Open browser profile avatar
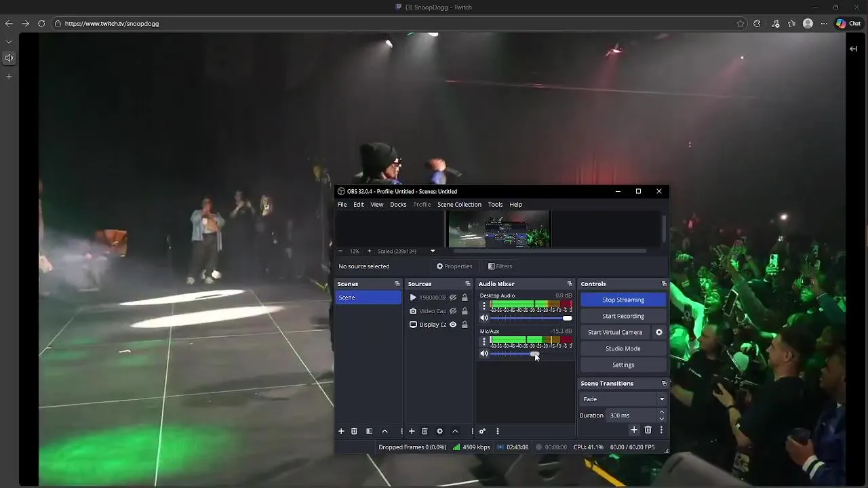Image resolution: width=868 pixels, height=488 pixels. [808, 23]
